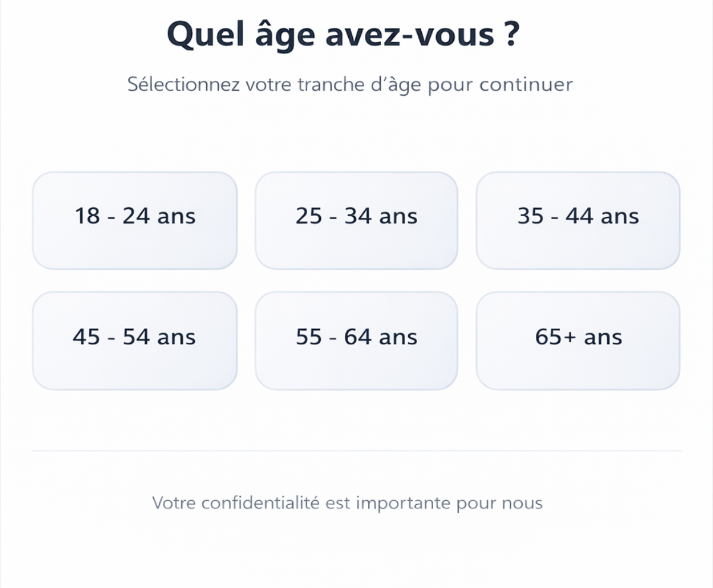713x588 pixels.
Task: Click the "Sélectionnez votre tranche d'âge" subtitle
Action: point(351,84)
